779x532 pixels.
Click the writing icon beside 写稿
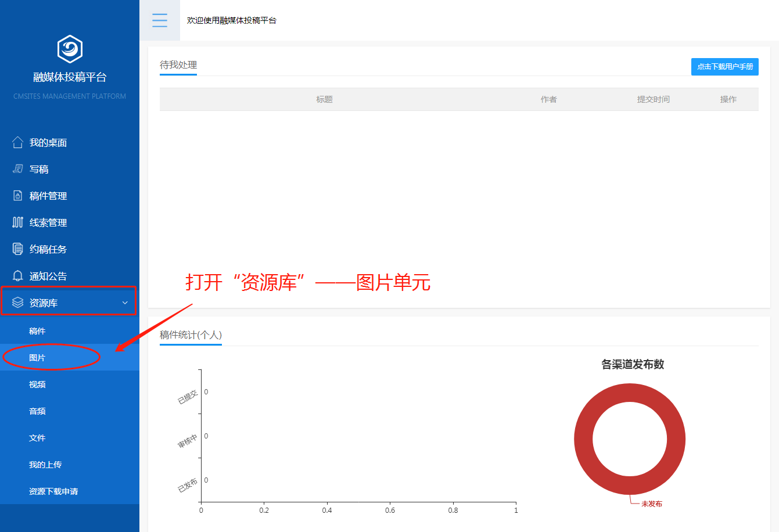18,169
